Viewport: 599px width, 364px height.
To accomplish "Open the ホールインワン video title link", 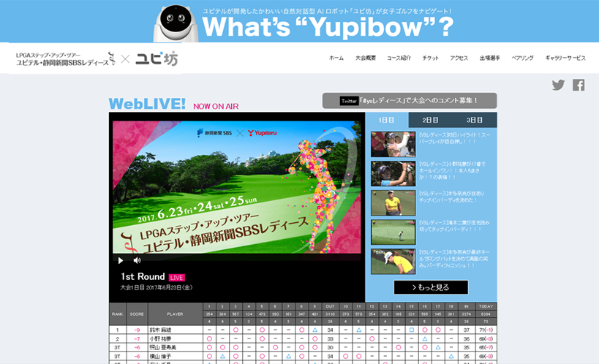I will pyautogui.click(x=452, y=170).
